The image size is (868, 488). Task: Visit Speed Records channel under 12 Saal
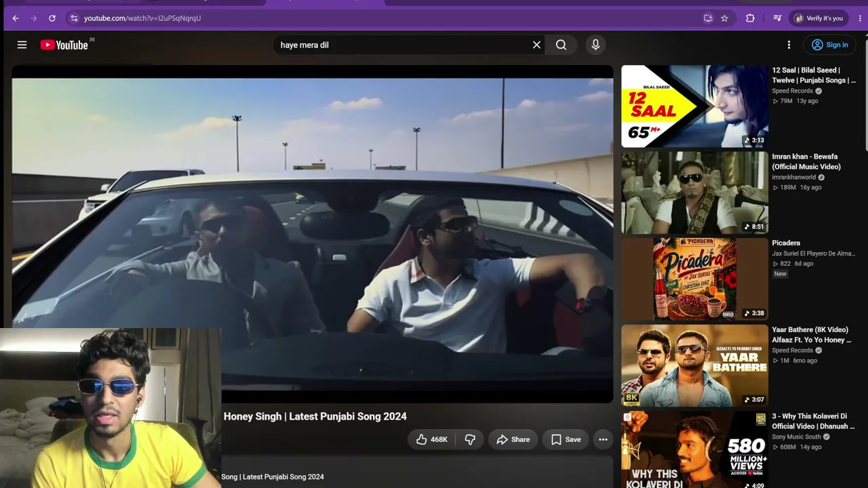[x=792, y=91]
